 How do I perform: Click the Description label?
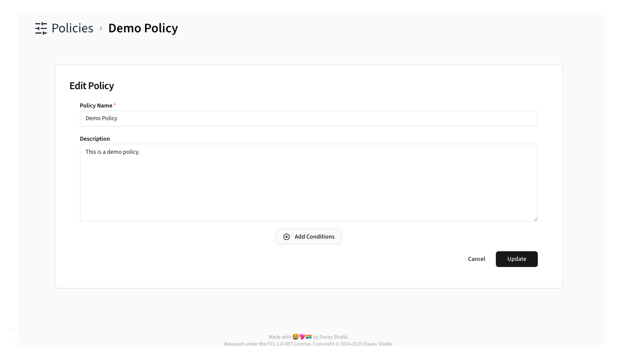pos(95,139)
